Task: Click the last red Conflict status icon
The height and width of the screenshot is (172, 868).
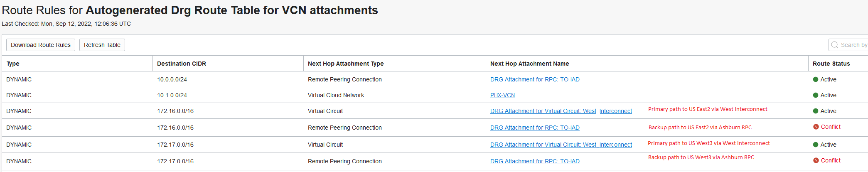Action: pyautogui.click(x=816, y=160)
